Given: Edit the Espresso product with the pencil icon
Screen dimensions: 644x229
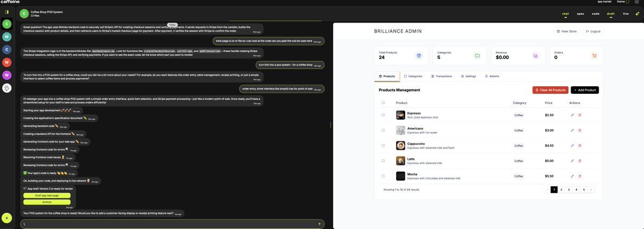Looking at the screenshot, I should (572, 115).
